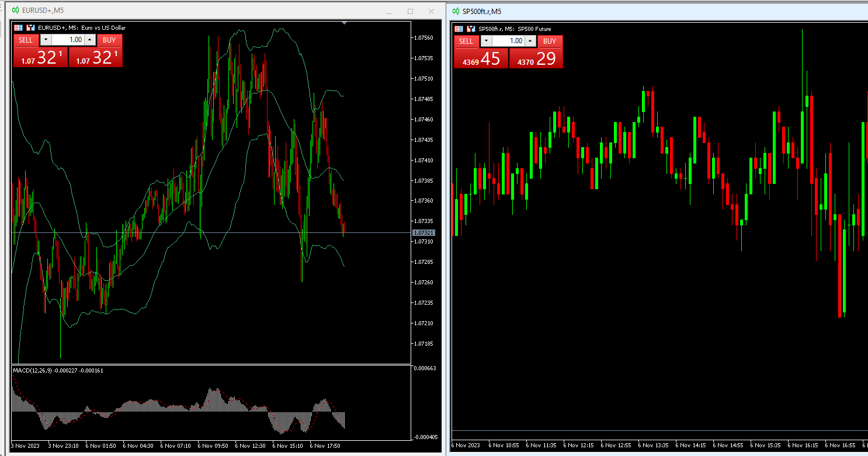The width and height of the screenshot is (868, 456).
Task: Click the '6 Nov 10:55' time label on SP500
Action: click(504, 445)
